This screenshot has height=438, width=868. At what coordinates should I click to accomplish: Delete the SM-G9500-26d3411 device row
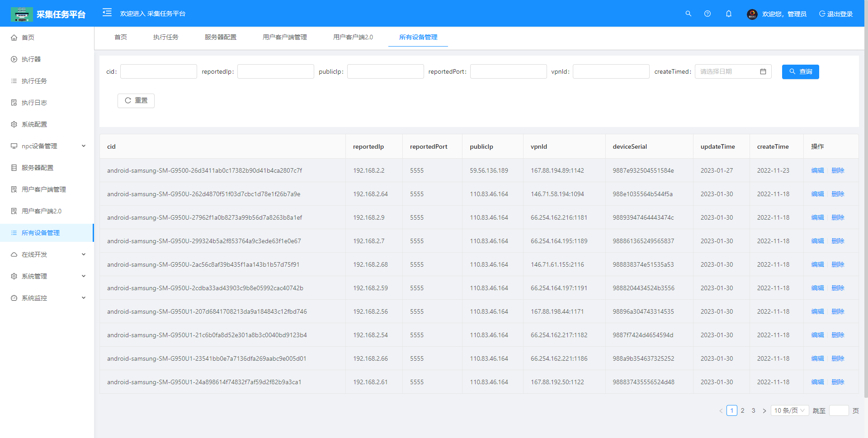tap(838, 170)
